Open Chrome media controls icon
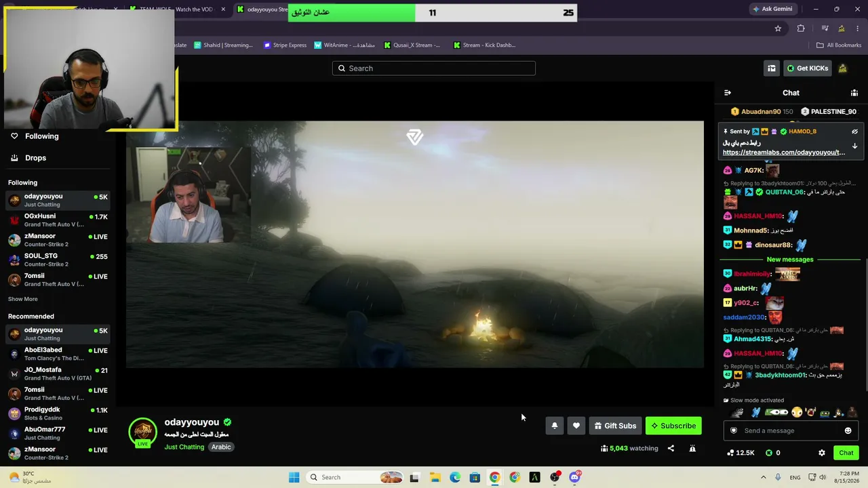This screenshot has width=868, height=488. (825, 28)
